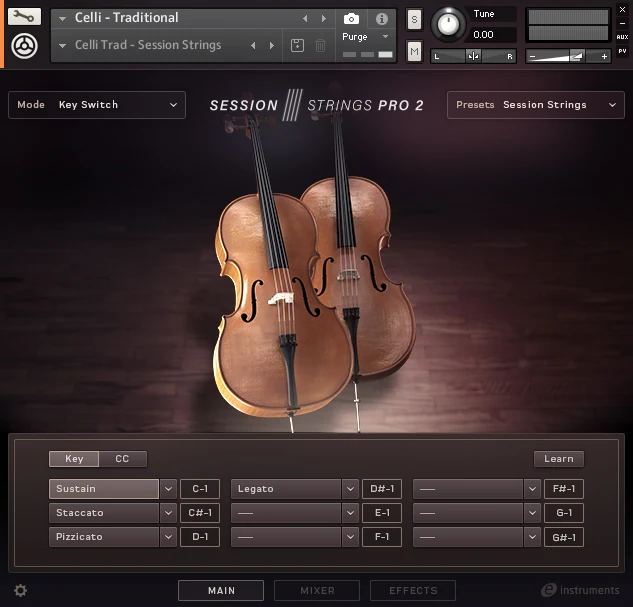
Task: Switch to the MIXER tab
Action: (x=317, y=591)
